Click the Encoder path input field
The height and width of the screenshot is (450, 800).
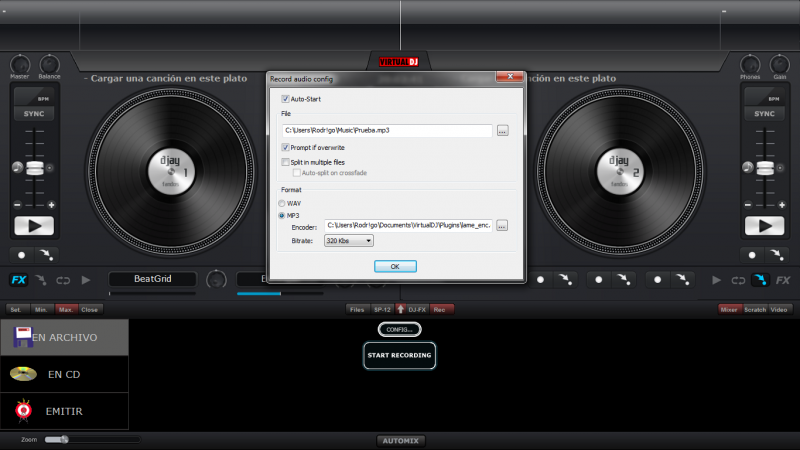pyautogui.click(x=408, y=226)
